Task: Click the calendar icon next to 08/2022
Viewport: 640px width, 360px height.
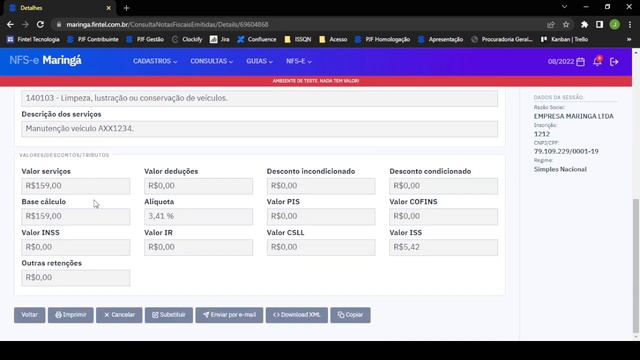Action: click(580, 62)
